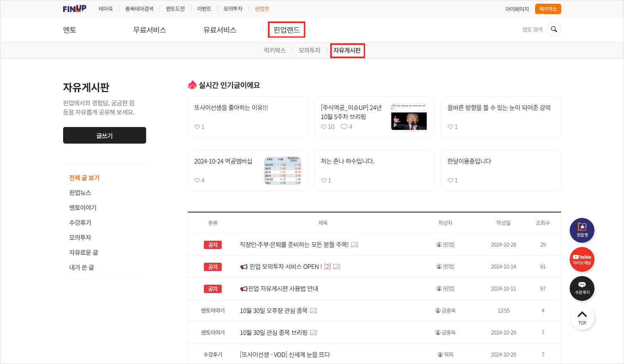The image size is (624, 364).
Task: Open the YouTube 라이브채널 icon
Action: [x=582, y=259]
